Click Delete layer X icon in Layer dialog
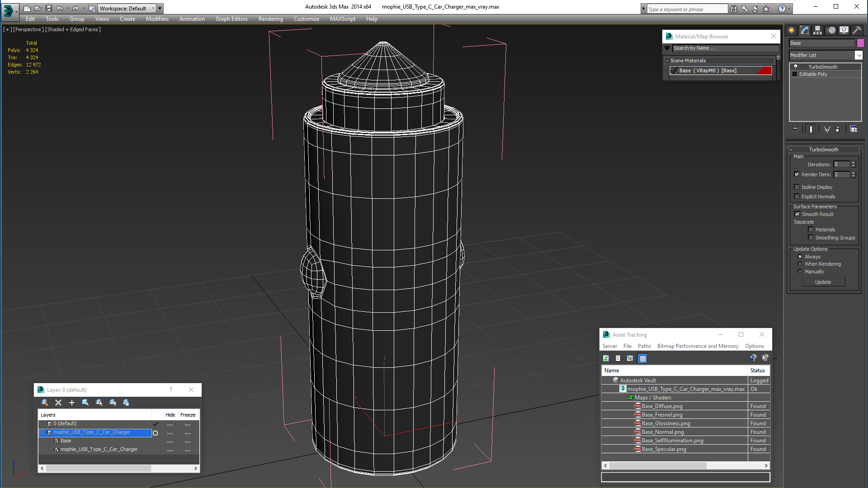 click(58, 403)
